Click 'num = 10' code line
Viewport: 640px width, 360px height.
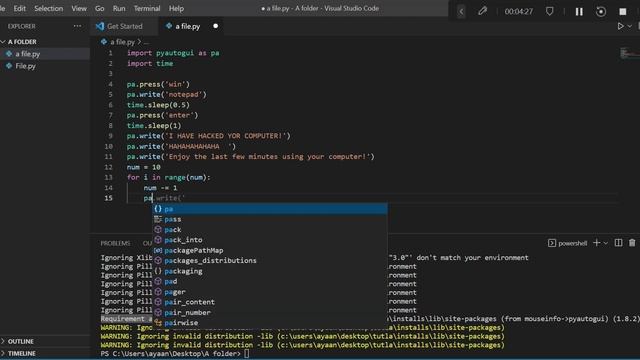coord(143,167)
